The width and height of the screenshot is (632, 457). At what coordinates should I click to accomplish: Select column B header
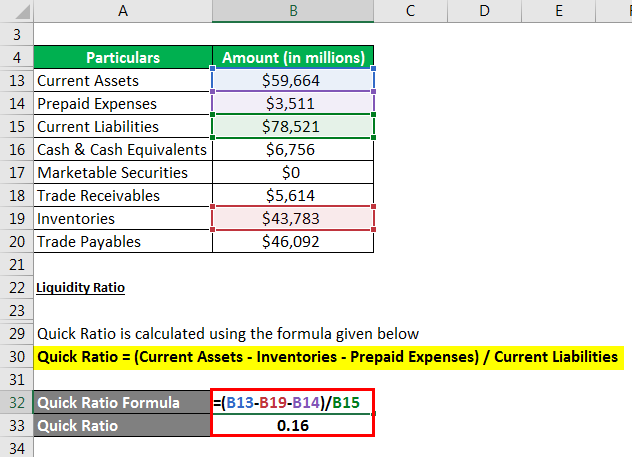[x=293, y=11]
